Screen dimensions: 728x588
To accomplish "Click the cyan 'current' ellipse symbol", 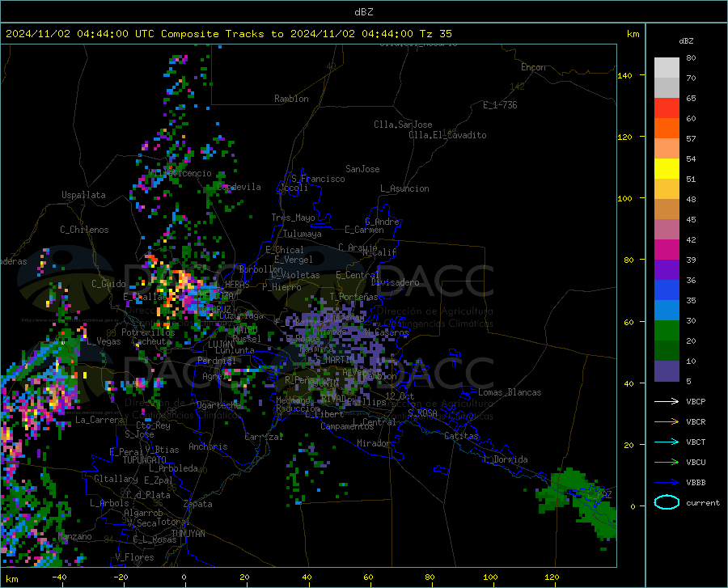I will point(667,502).
